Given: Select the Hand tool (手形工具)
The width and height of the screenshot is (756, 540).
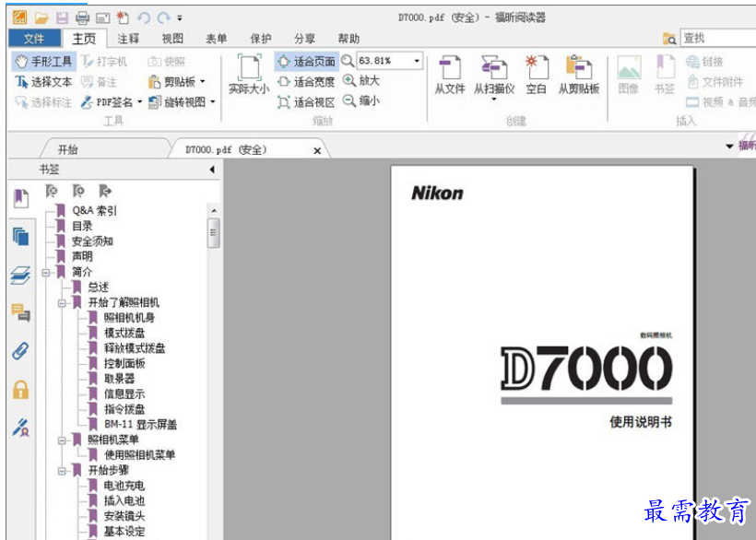Looking at the screenshot, I should click(x=43, y=61).
